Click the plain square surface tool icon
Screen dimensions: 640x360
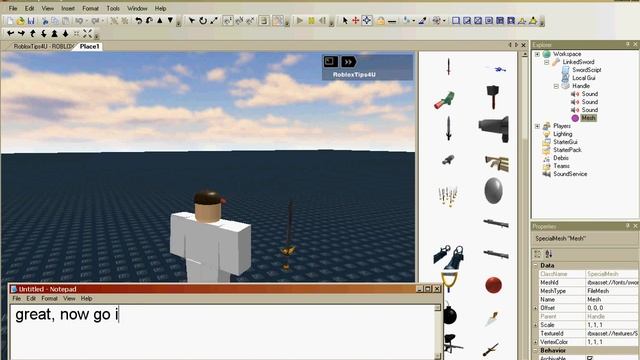(x=456, y=20)
